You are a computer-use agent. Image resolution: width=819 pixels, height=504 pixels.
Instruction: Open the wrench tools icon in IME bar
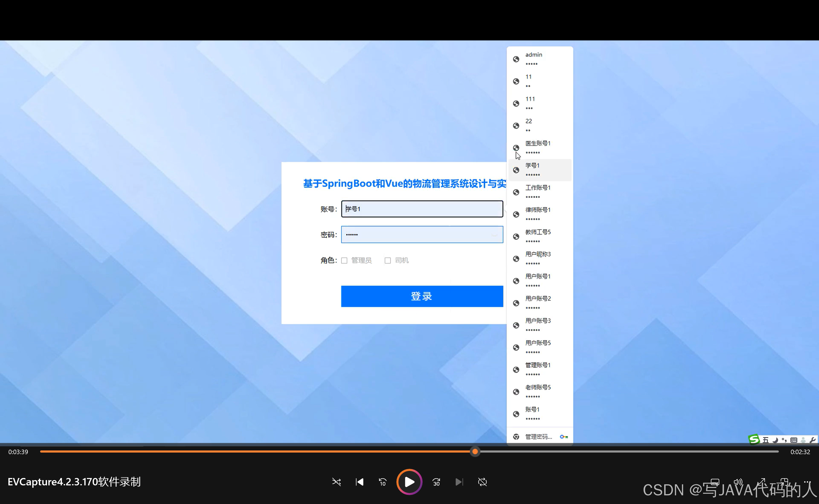point(813,440)
